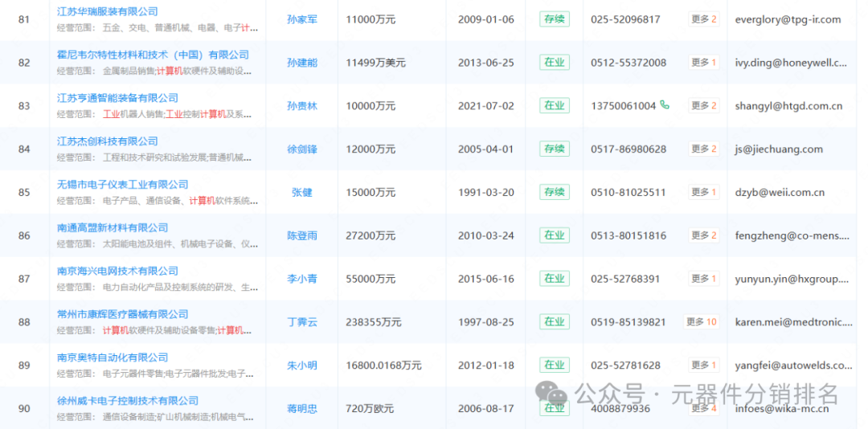Select email shangyl@htgd.com.cn
This screenshot has width=868, height=429.
click(x=789, y=106)
